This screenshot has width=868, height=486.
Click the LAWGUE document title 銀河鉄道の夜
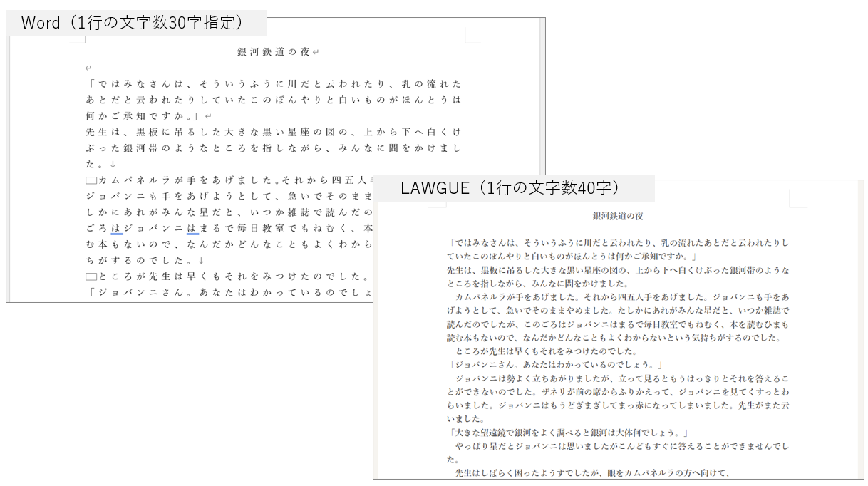(x=617, y=216)
